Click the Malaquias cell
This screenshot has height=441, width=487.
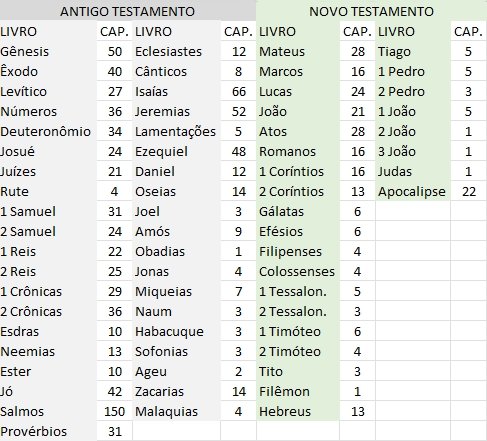pyautogui.click(x=176, y=411)
